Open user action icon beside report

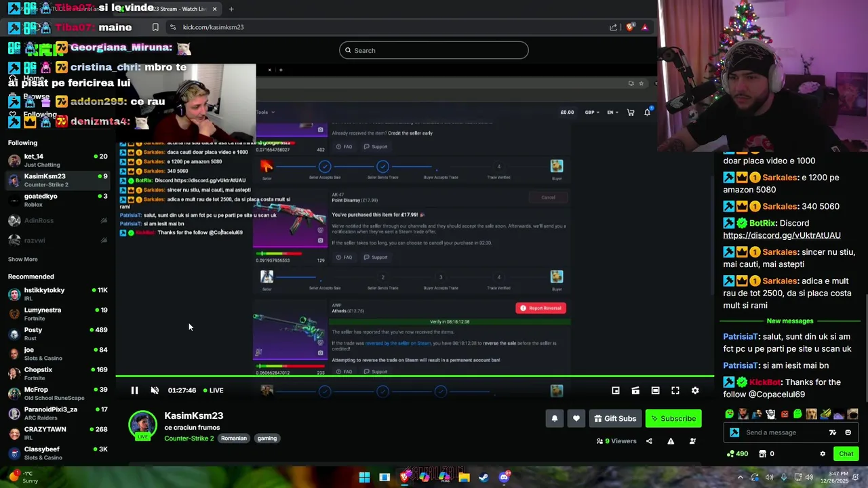tap(692, 441)
